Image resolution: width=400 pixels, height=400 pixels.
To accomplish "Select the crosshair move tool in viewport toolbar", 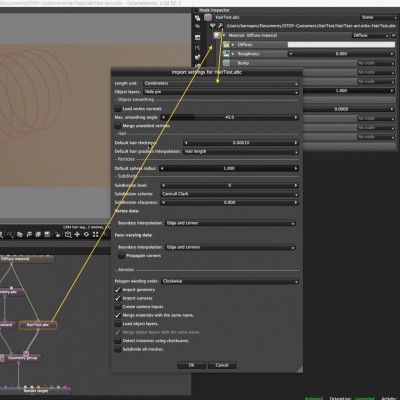I will point(77,235).
